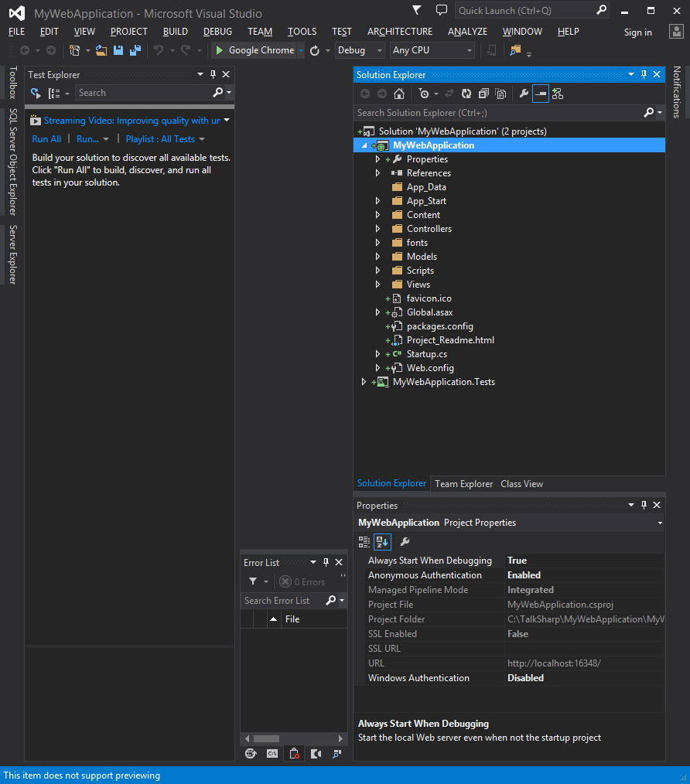The height and width of the screenshot is (784, 690).
Task: Toggle the Preview Selected Items button
Action: [541, 94]
